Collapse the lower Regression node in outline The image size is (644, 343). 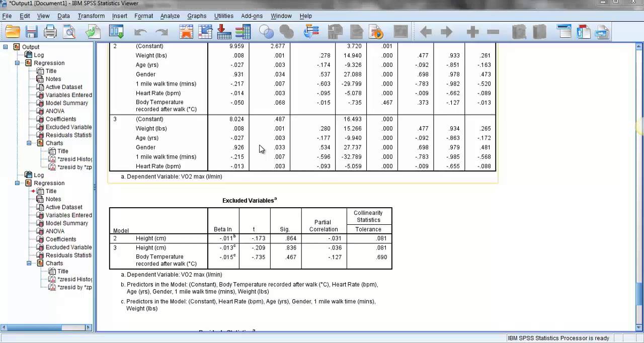pyautogui.click(x=17, y=183)
